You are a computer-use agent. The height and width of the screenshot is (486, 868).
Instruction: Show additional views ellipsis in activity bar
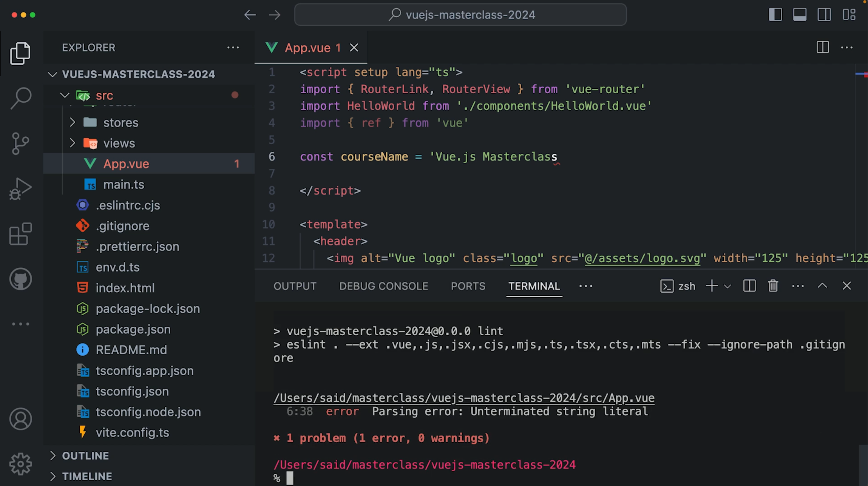[20, 324]
